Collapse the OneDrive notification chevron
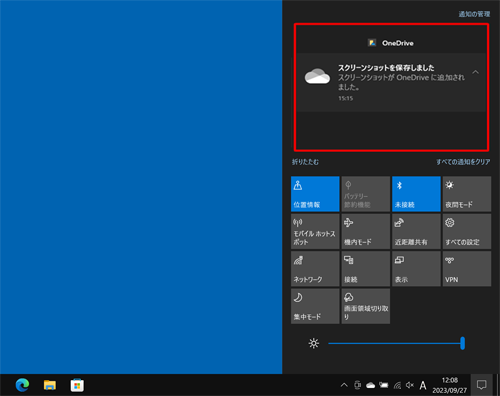 click(476, 72)
